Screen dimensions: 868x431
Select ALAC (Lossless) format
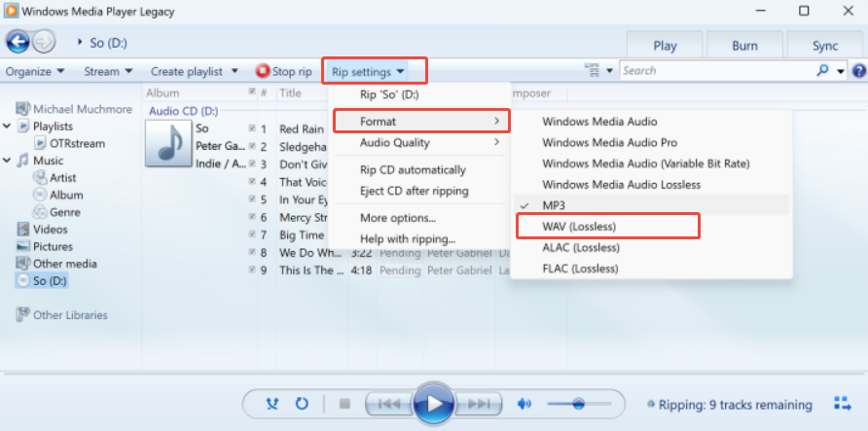point(652,247)
